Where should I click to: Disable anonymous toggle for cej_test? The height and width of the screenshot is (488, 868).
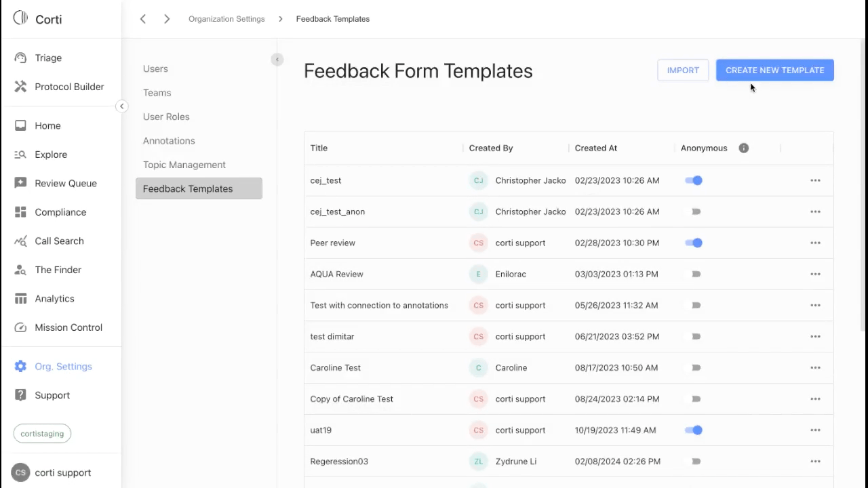(x=694, y=181)
